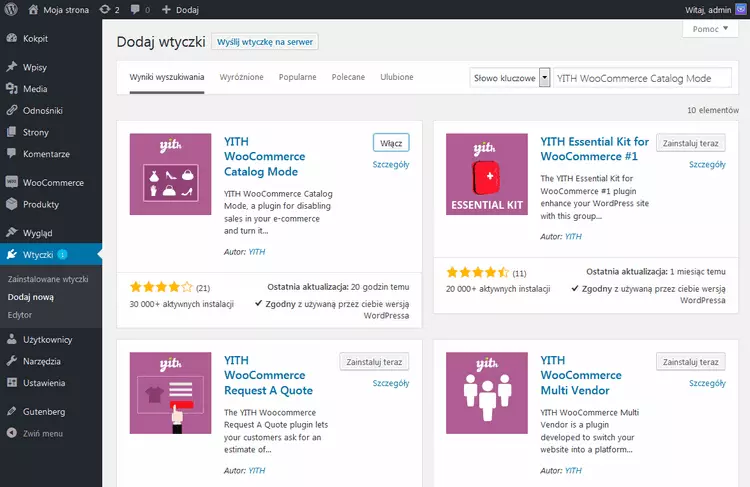Screen dimensions: 750x487
Task: Click the Komentarze bubble icon in sidebar
Action: [12, 154]
